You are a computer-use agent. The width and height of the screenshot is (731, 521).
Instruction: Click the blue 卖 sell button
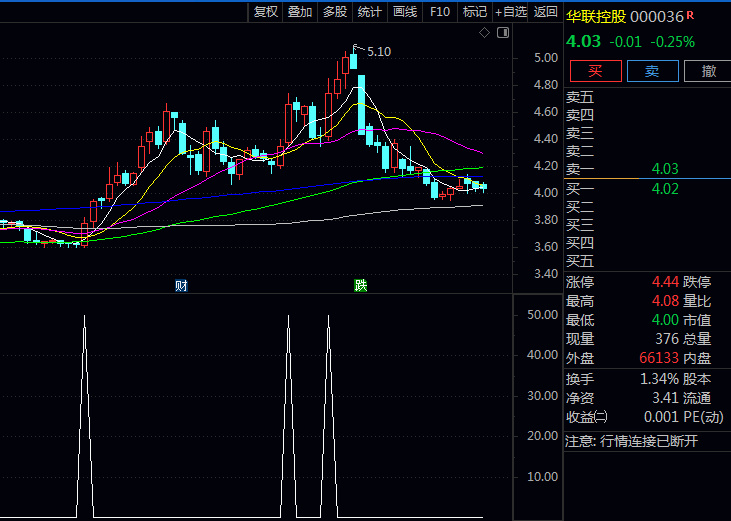point(652,71)
